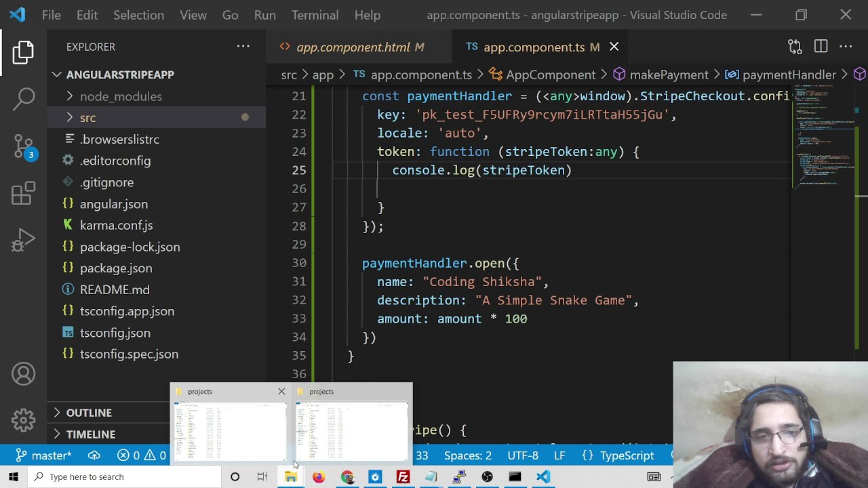Select first projects window thumbnail
The image size is (868, 488).
[230, 423]
